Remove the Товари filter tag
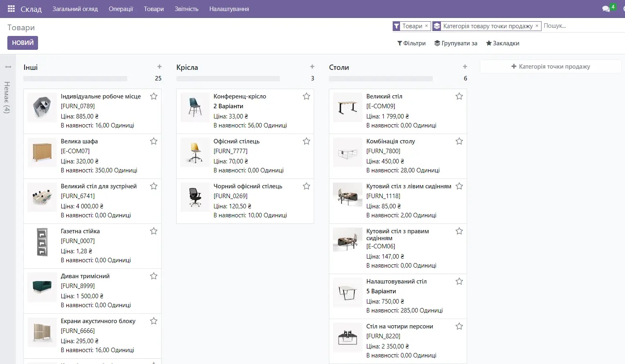This screenshot has height=364, width=625. click(x=427, y=26)
